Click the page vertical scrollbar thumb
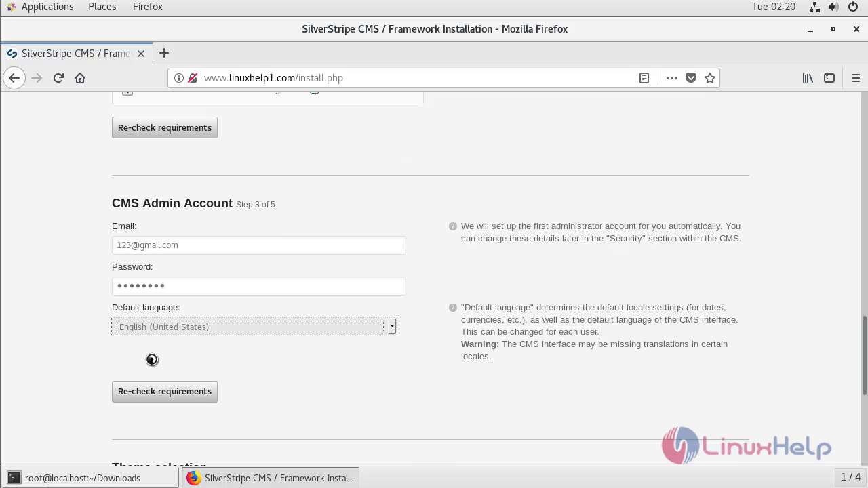 (864, 355)
